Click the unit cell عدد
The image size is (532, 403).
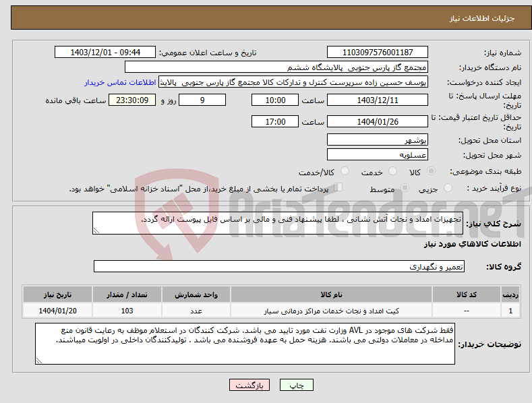tap(196, 311)
